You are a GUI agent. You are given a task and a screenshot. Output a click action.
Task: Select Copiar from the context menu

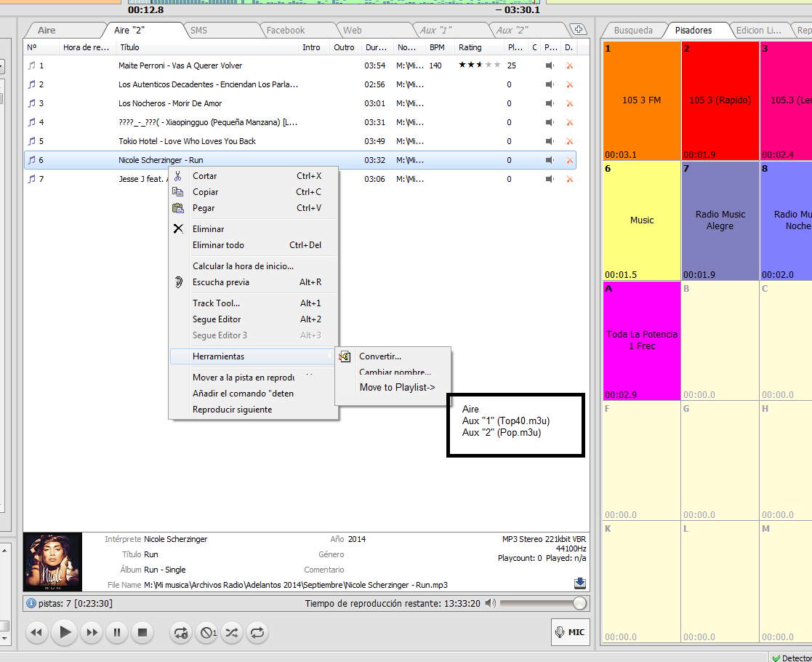tap(205, 192)
